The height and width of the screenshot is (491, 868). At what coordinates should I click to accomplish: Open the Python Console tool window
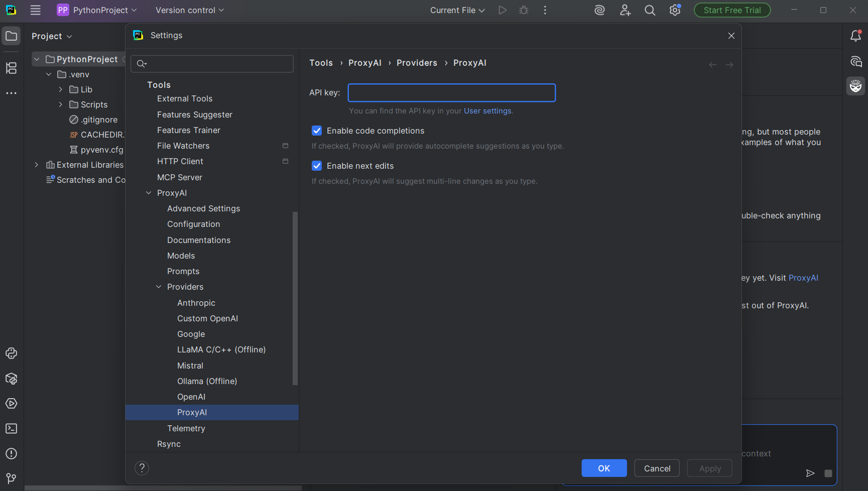(11, 353)
